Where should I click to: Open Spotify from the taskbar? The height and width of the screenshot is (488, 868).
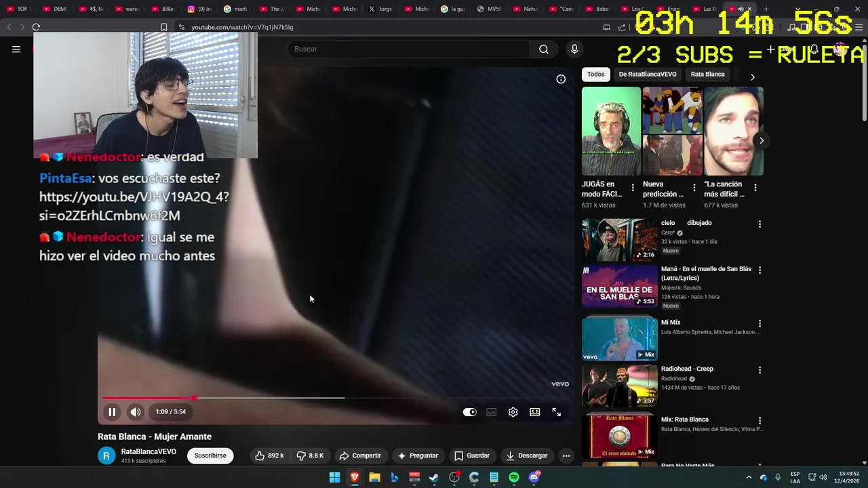[514, 477]
